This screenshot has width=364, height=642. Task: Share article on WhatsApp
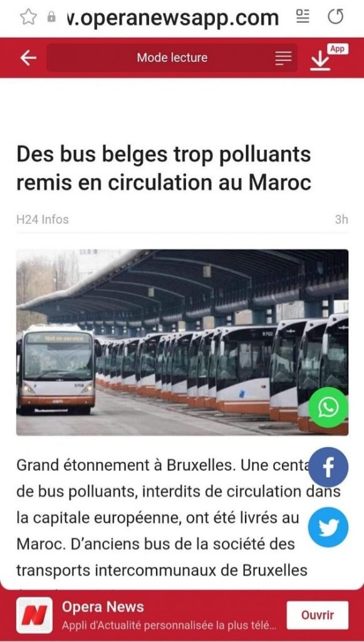328,408
